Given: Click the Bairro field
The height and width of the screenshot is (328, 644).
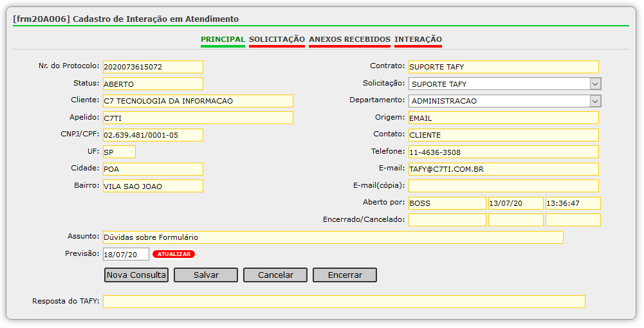Looking at the screenshot, I should (x=152, y=186).
